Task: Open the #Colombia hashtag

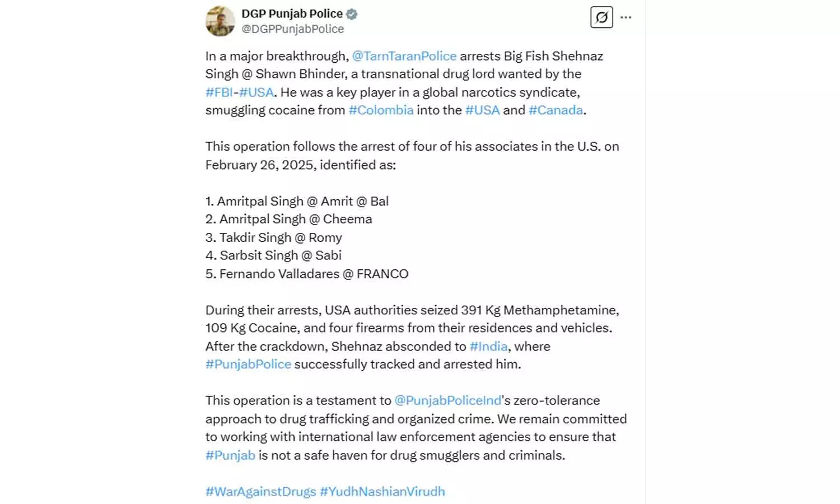Action: 381,110
